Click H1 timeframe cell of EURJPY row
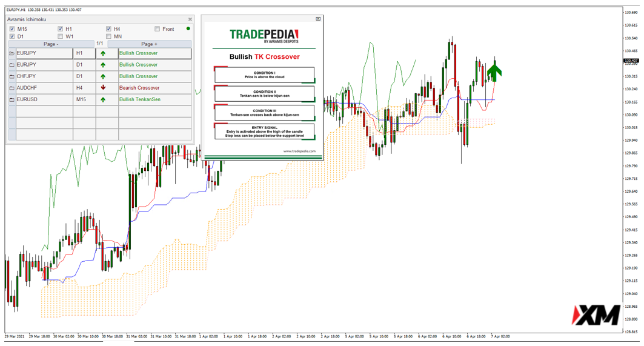644x346 pixels. pos(84,53)
